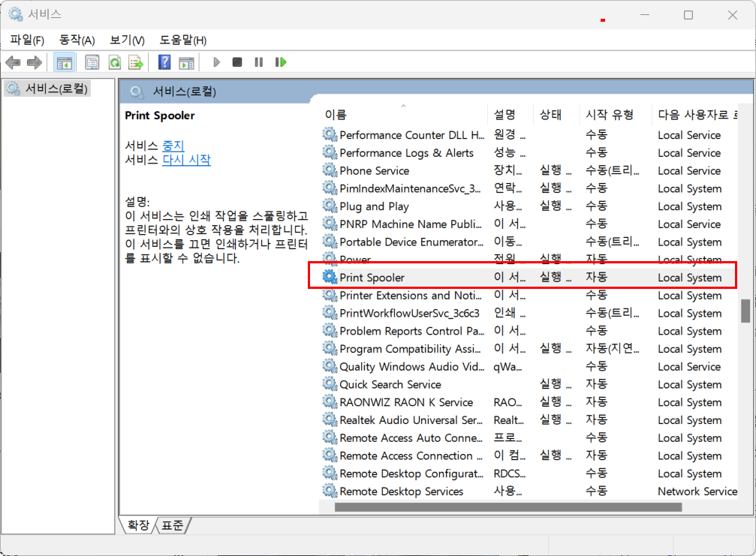Click RDCS description of Remote Desktop Configuration

tap(509, 473)
